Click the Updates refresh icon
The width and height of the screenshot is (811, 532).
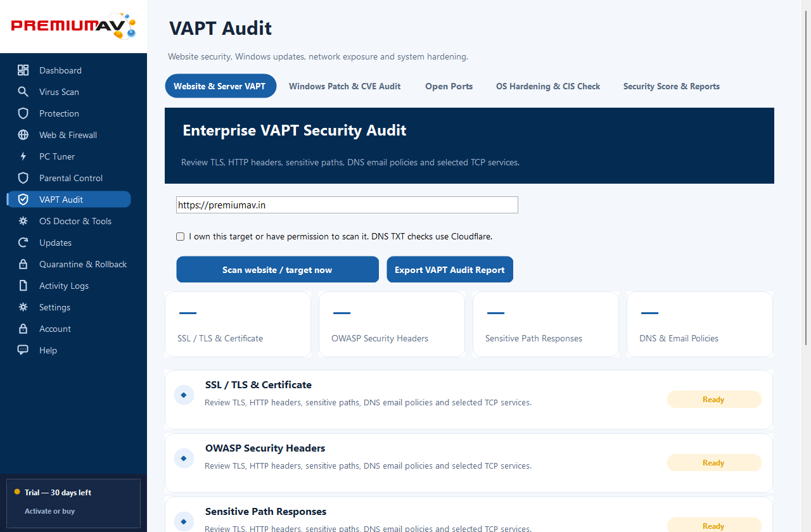click(x=23, y=243)
